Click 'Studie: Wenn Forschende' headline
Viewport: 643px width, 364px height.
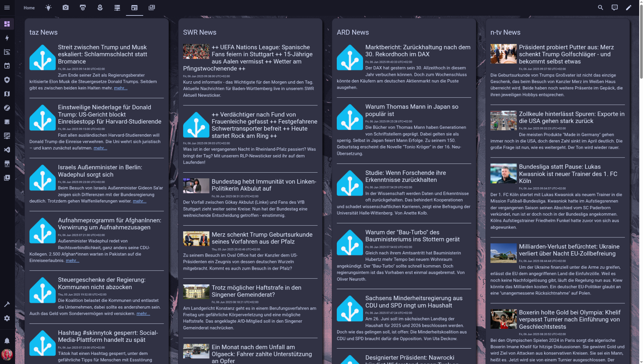pos(405,176)
